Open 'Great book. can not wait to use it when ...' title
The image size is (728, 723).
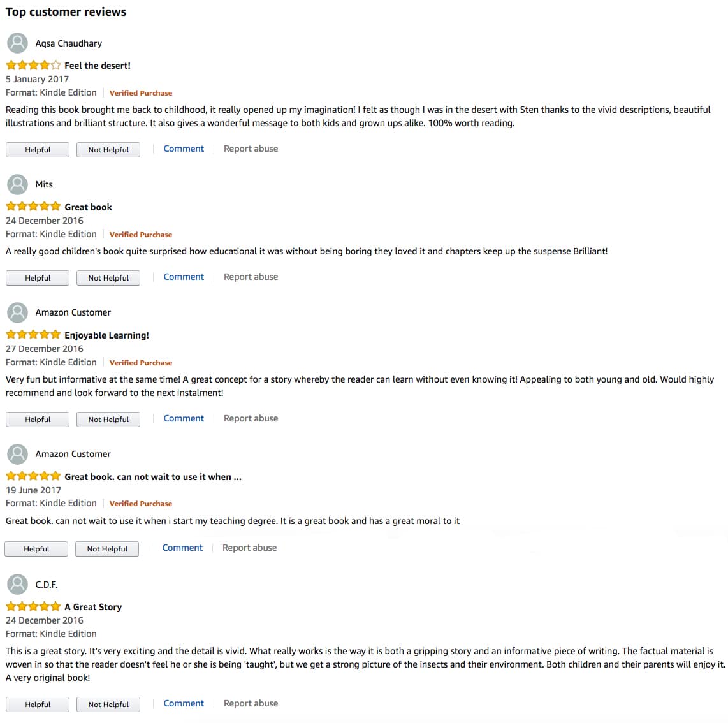pos(153,476)
